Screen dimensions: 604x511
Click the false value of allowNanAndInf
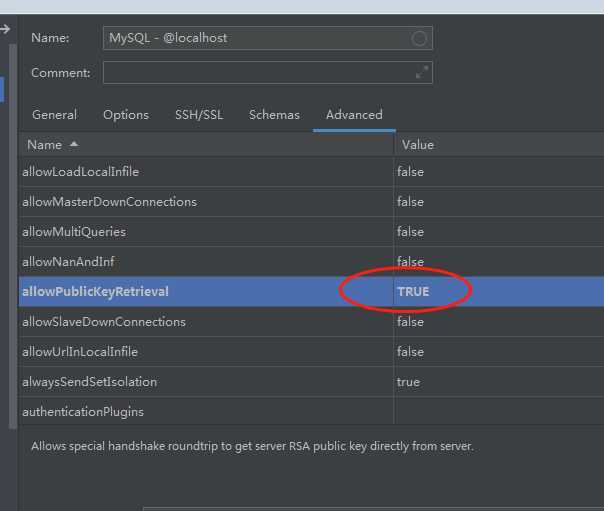click(x=410, y=262)
